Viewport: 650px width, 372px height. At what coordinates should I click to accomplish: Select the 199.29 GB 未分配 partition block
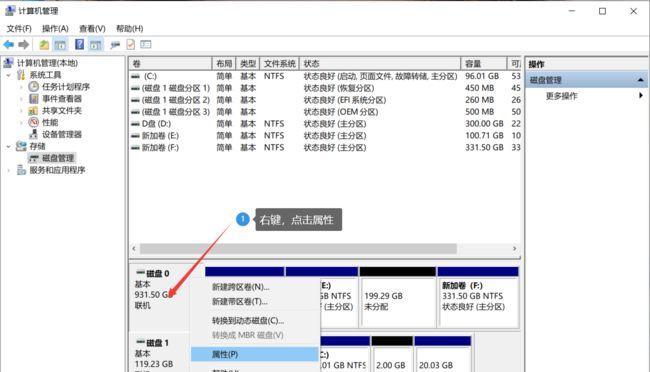(x=398, y=297)
